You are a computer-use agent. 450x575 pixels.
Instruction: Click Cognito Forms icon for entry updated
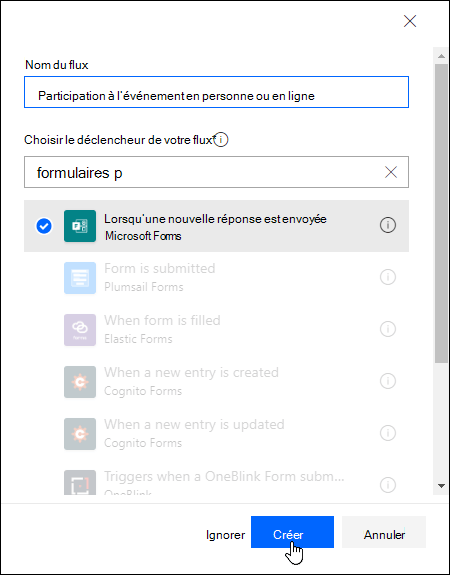tap(80, 434)
